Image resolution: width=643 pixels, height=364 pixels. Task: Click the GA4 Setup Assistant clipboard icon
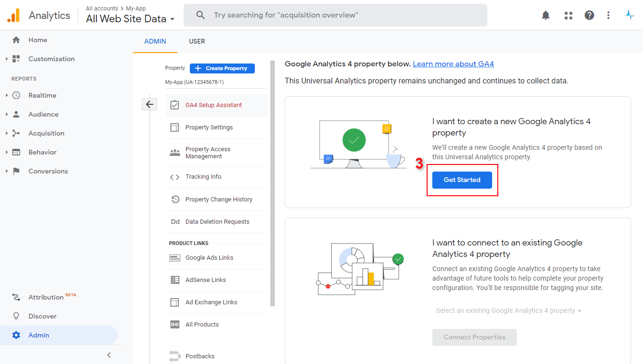(x=175, y=105)
